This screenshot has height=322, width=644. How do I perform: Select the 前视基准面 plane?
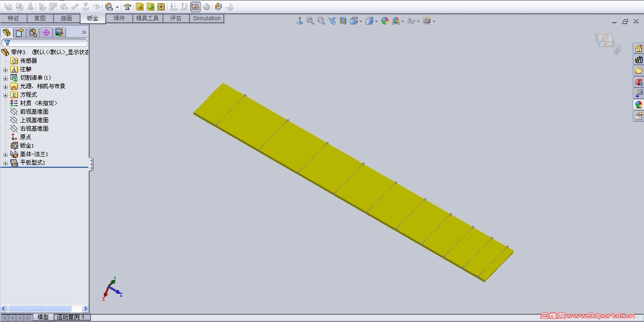pyautogui.click(x=34, y=111)
